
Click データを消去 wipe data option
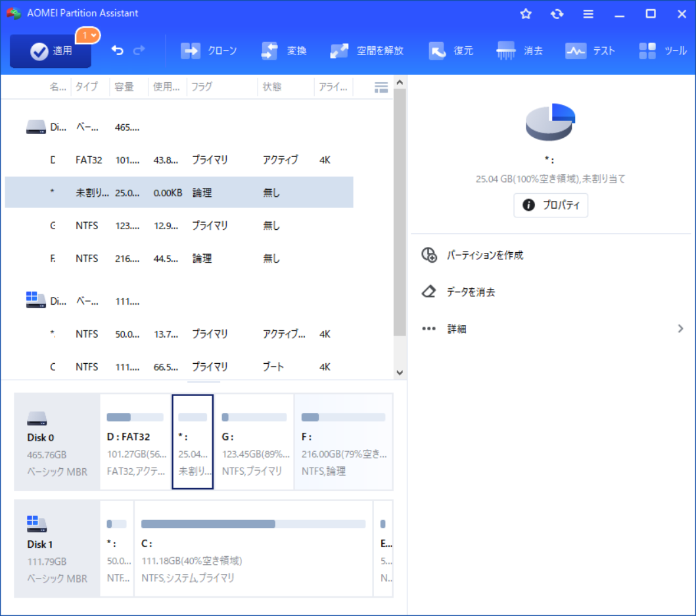click(x=471, y=292)
